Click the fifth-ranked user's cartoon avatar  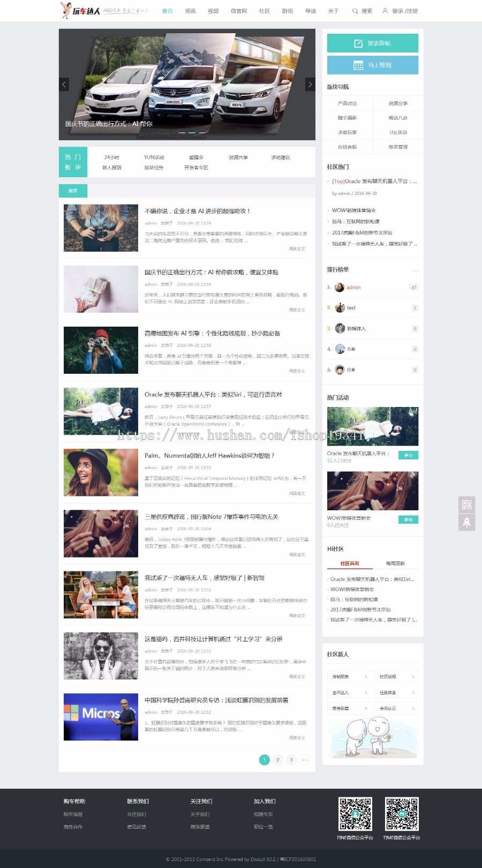(x=340, y=369)
